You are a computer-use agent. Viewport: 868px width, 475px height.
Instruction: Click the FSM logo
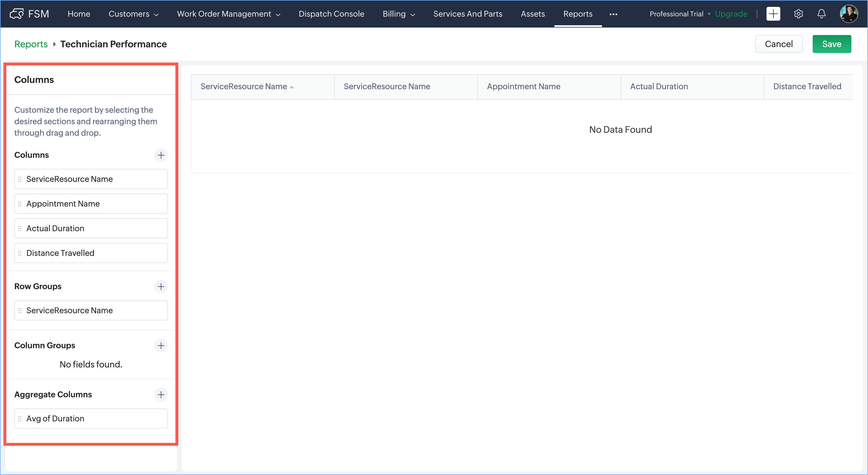(29, 14)
